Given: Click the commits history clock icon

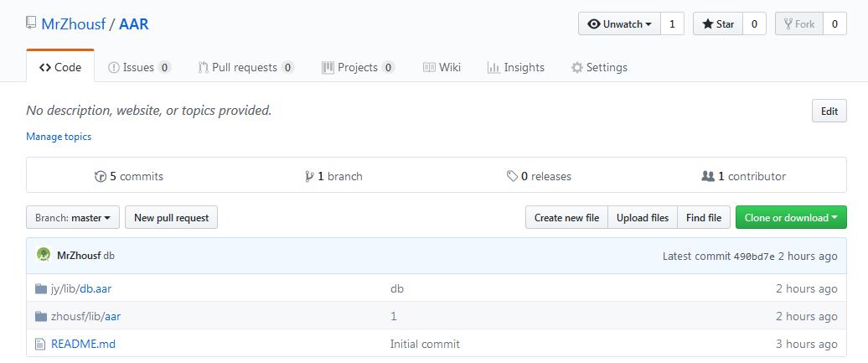Looking at the screenshot, I should pos(101,176).
